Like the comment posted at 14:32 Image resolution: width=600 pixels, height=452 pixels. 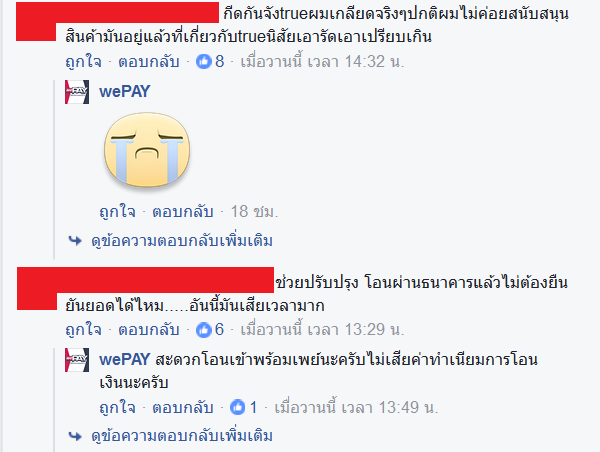pyautogui.click(x=83, y=62)
